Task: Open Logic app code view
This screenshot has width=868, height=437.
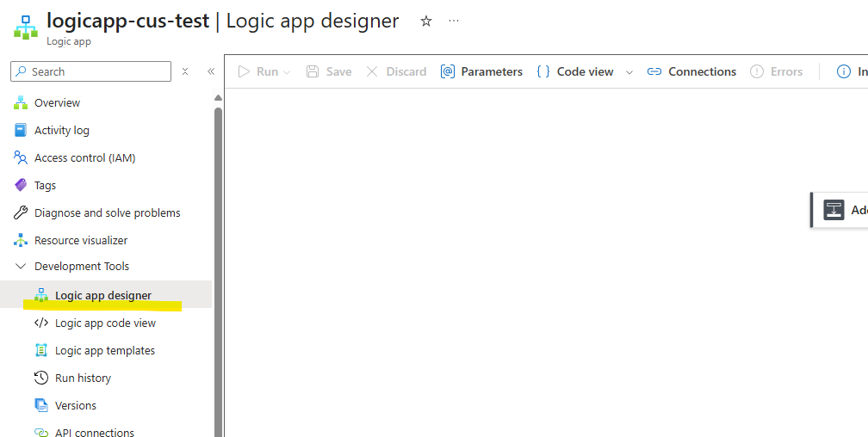Action: pos(105,323)
